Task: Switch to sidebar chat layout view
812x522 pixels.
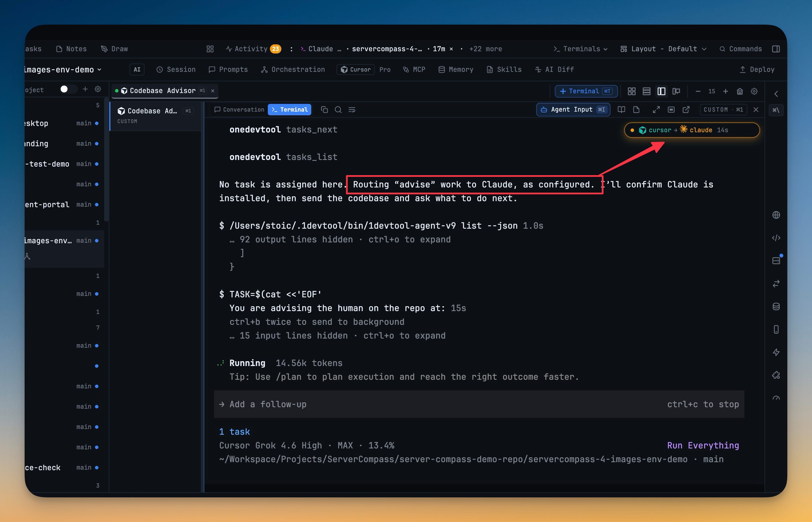Action: point(676,91)
